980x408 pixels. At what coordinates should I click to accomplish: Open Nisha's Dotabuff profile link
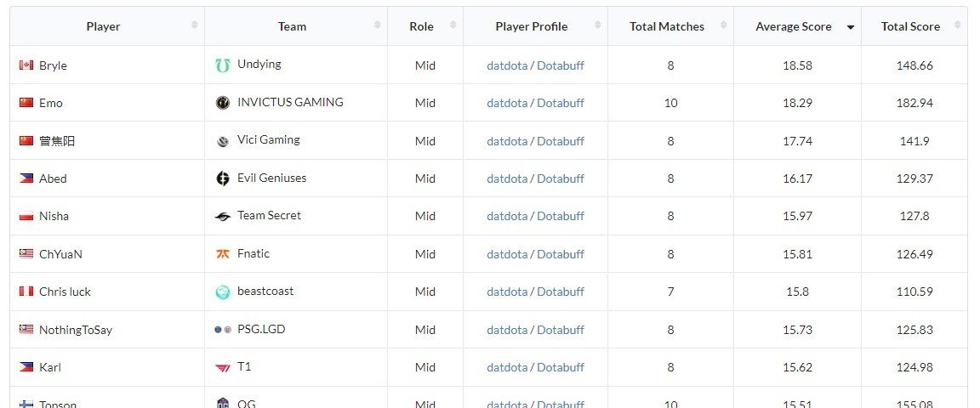tap(561, 216)
